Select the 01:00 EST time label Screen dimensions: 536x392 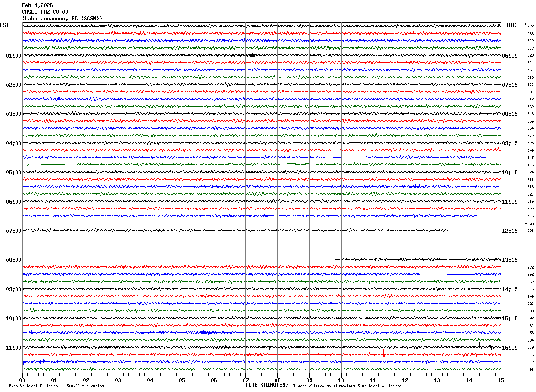(13, 56)
